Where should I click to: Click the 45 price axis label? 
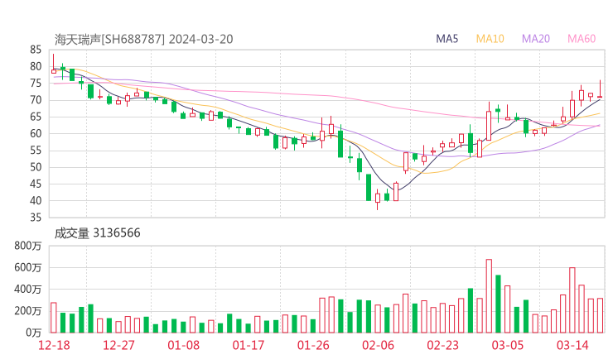pos(36,184)
